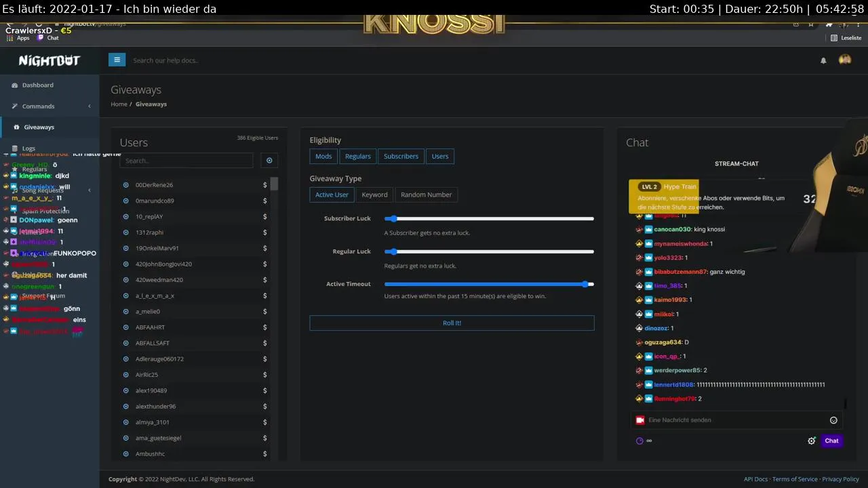
Task: Click the circle icon beside ABFAAHRT
Action: pos(125,327)
